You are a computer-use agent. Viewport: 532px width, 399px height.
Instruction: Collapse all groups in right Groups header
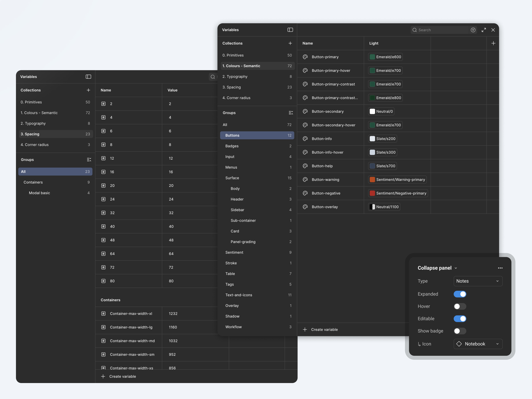click(291, 113)
